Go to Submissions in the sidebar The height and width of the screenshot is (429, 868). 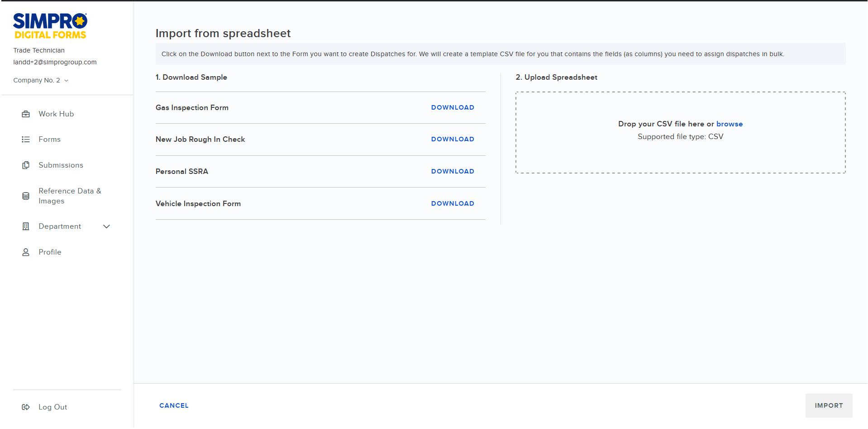click(x=61, y=165)
